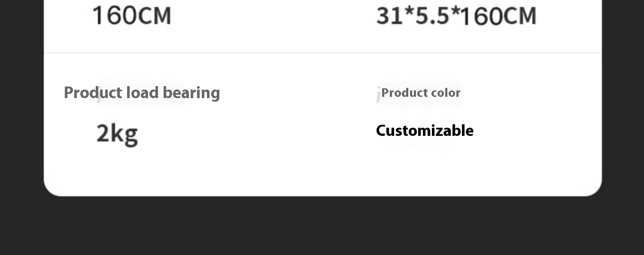Click the small j mark beside Product color

(x=378, y=95)
